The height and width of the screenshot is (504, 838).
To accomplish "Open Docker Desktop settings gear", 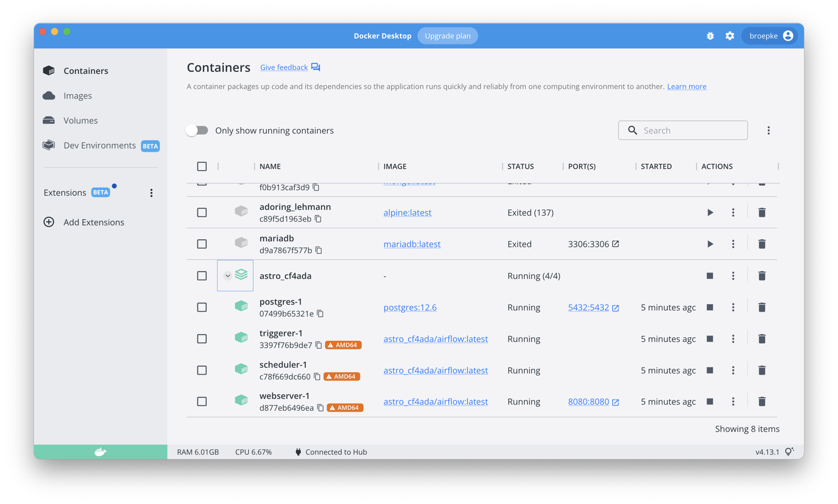I will point(730,36).
